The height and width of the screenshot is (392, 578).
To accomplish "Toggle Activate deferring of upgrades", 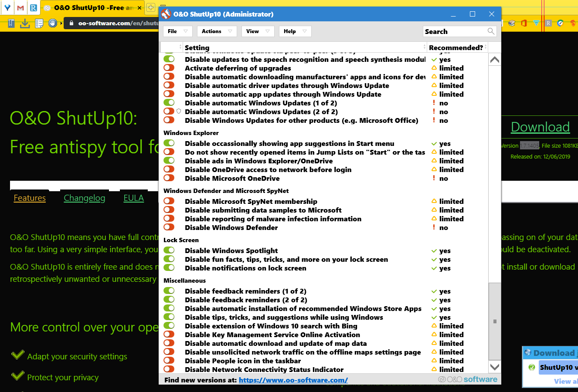I will (x=169, y=68).
